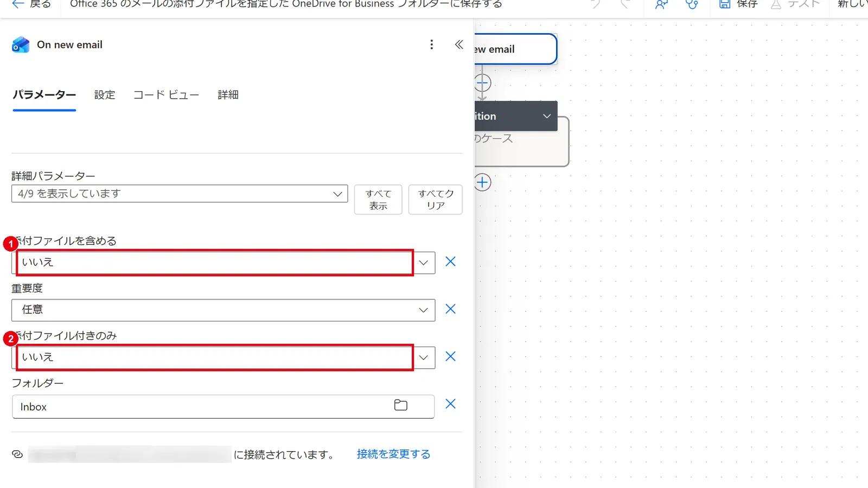
Task: Open the folder picker in the Inbox field
Action: pyautogui.click(x=401, y=405)
